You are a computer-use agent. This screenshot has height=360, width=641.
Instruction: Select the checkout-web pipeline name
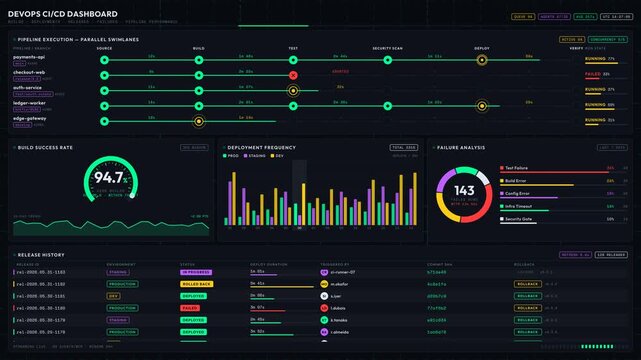coord(29,72)
